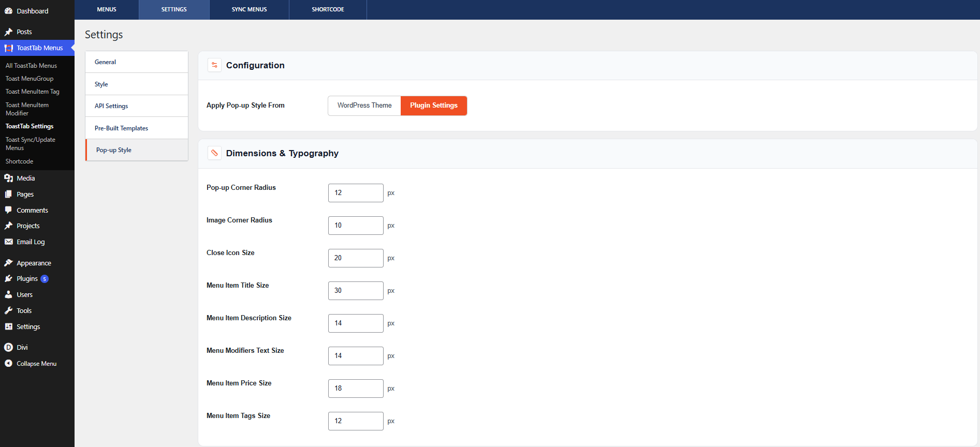Click the Media library icon
This screenshot has width=980, height=447.
tap(8, 178)
